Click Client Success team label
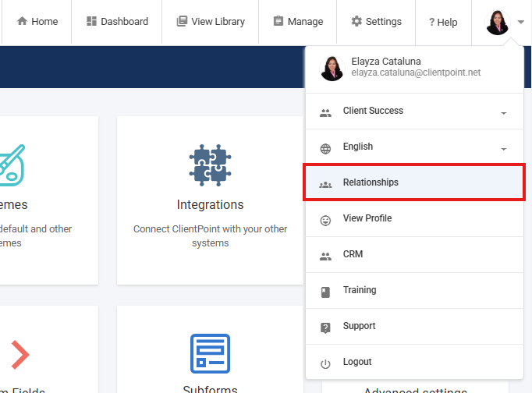Screen dimensions: 532x393 click(373, 111)
